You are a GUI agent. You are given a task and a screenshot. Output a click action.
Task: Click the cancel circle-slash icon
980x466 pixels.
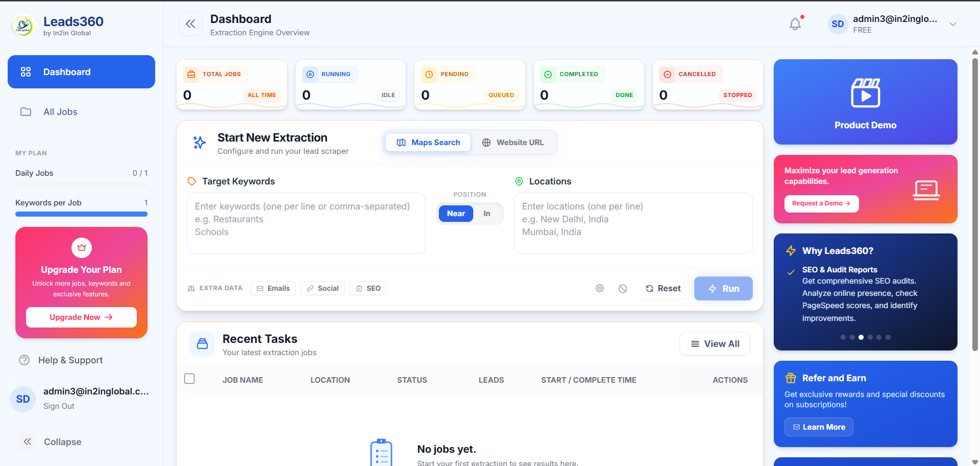coord(623,289)
